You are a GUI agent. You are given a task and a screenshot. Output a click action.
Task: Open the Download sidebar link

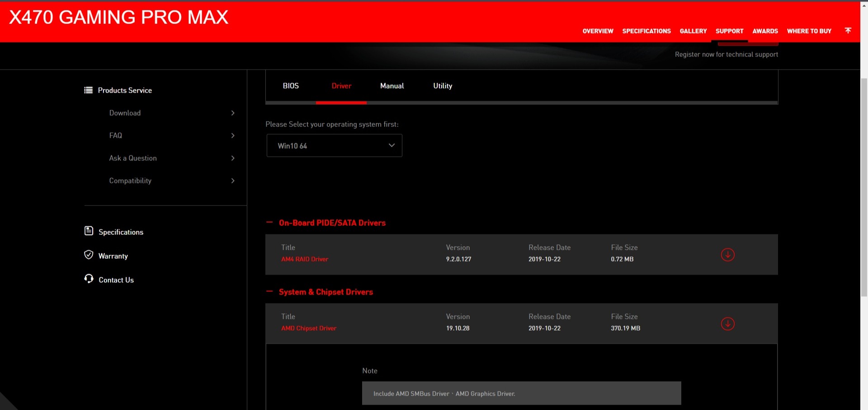pyautogui.click(x=125, y=113)
